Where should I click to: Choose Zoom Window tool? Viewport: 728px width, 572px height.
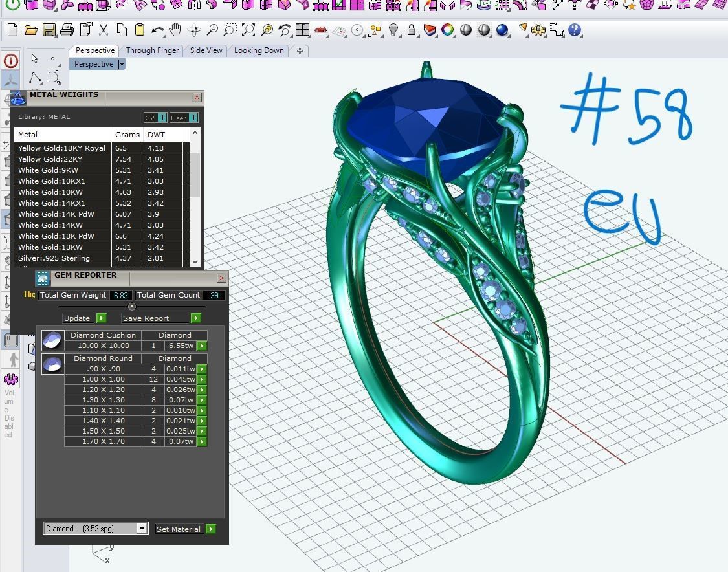tap(230, 30)
